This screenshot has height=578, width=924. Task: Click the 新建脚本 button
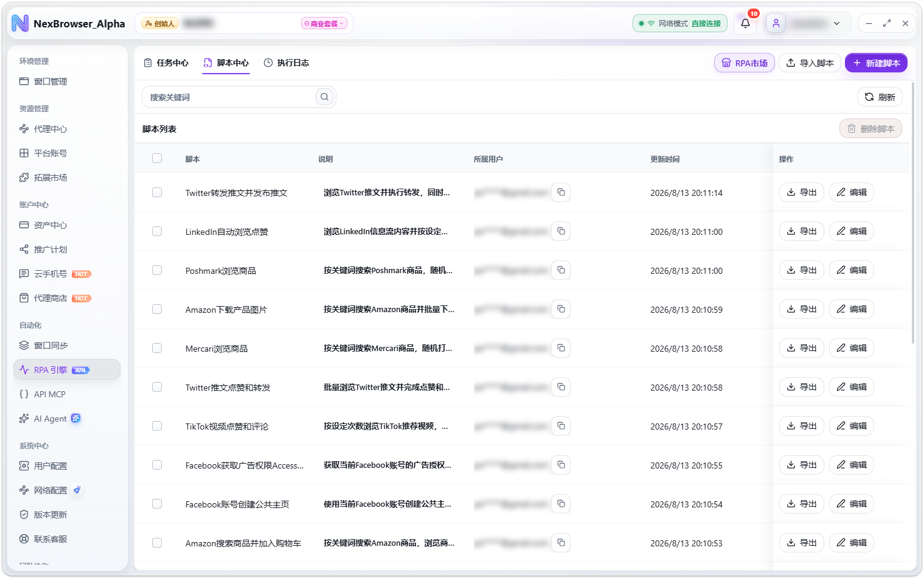coord(876,63)
